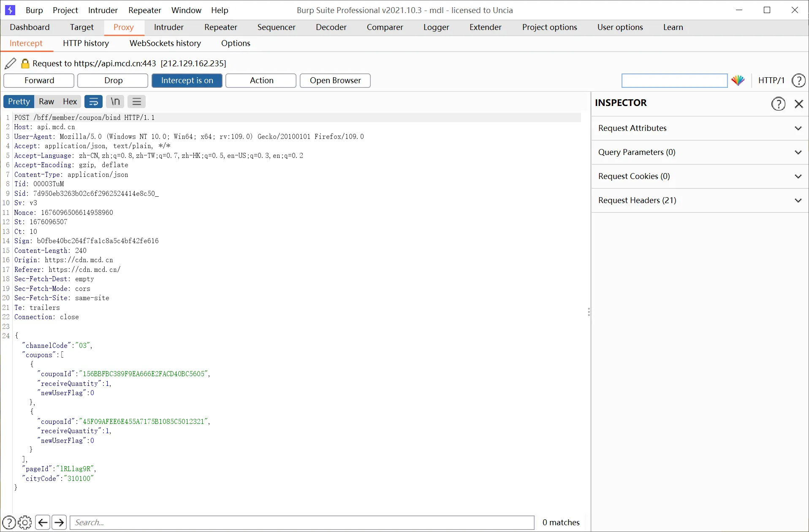The height and width of the screenshot is (532, 809).
Task: Close the Inspector panel
Action: coord(798,104)
